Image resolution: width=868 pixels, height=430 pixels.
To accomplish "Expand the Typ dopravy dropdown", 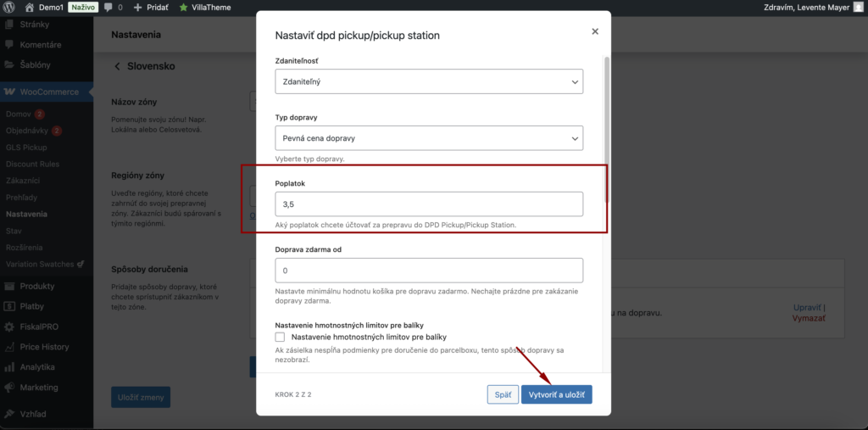I will [x=429, y=137].
